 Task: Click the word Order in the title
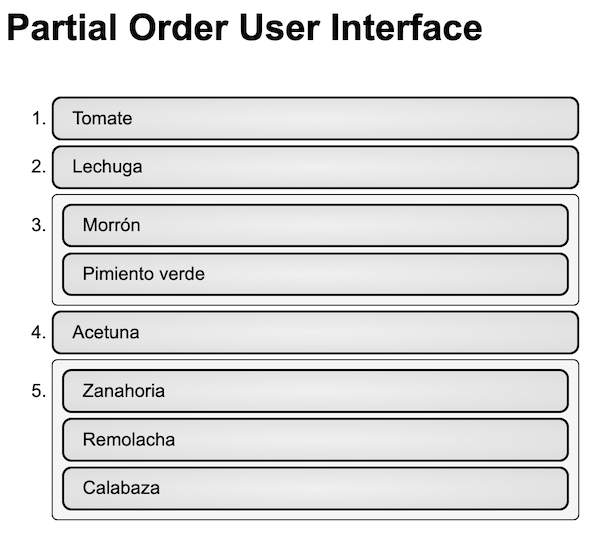click(178, 28)
